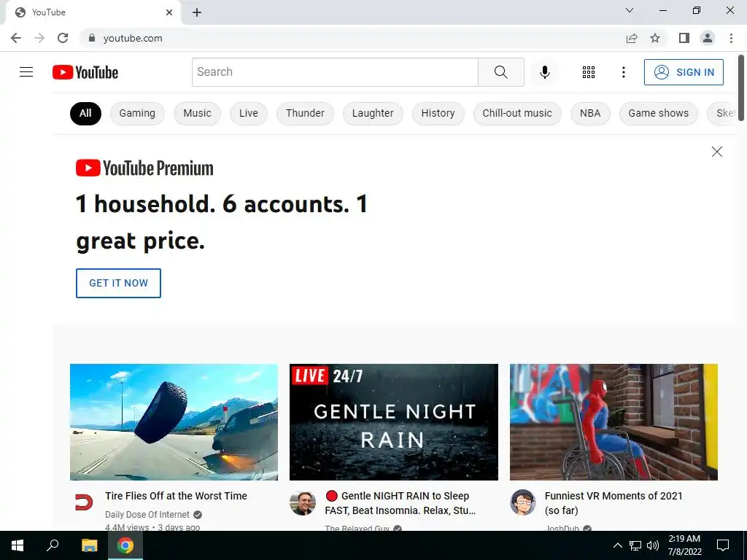Open the Gentle Night Rain live thumbnail
The height and width of the screenshot is (560, 747).
click(x=393, y=422)
